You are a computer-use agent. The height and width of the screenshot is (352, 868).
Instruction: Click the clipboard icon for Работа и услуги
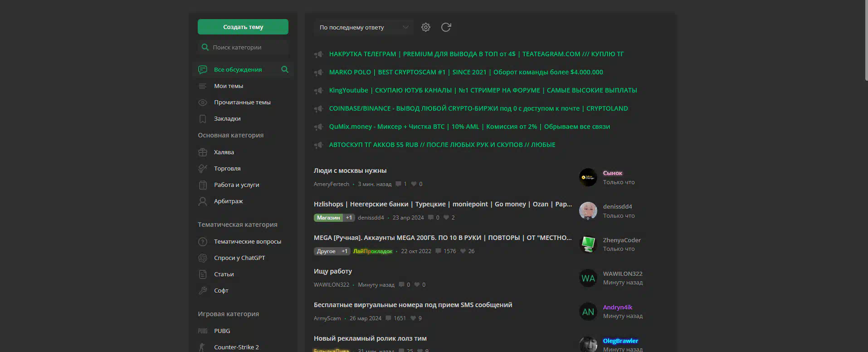click(203, 185)
